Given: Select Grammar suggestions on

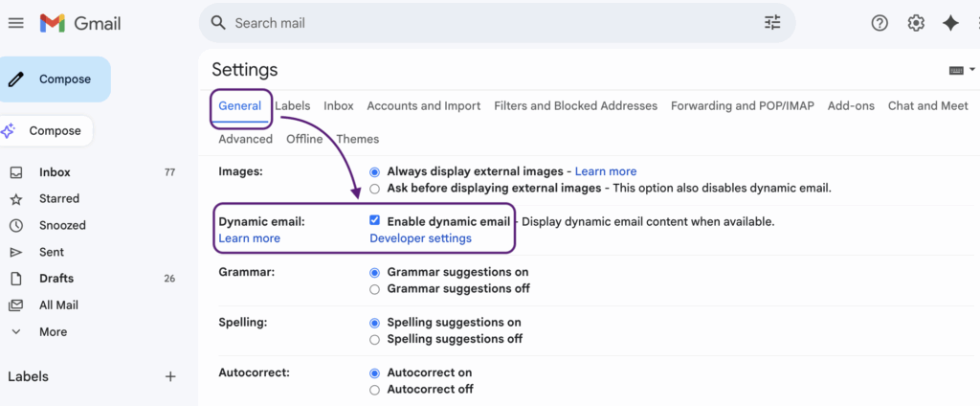Looking at the screenshot, I should [375, 273].
